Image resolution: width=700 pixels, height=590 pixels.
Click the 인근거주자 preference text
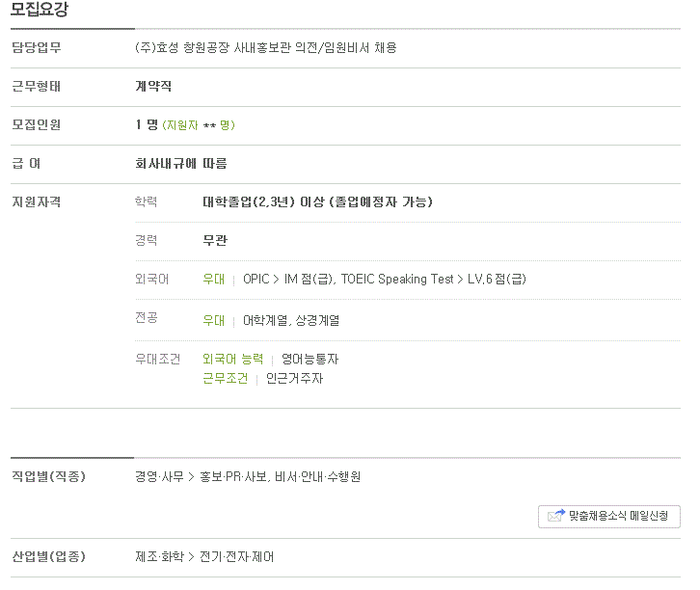[295, 379]
